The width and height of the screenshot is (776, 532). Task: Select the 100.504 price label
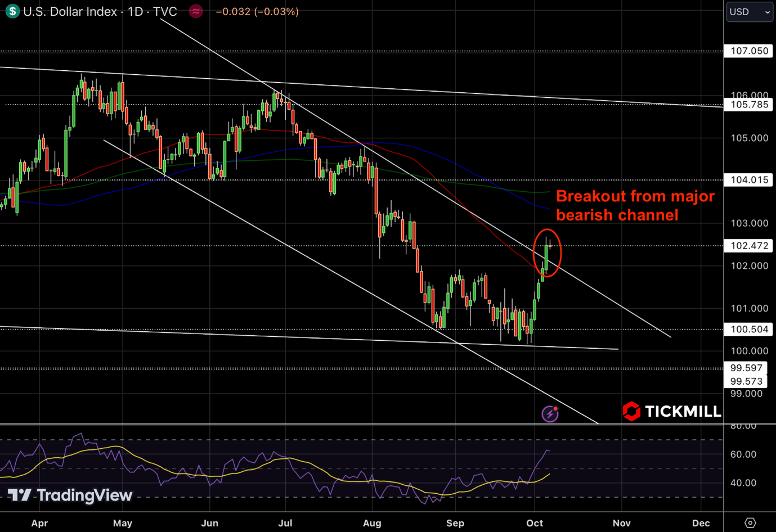pyautogui.click(x=749, y=330)
